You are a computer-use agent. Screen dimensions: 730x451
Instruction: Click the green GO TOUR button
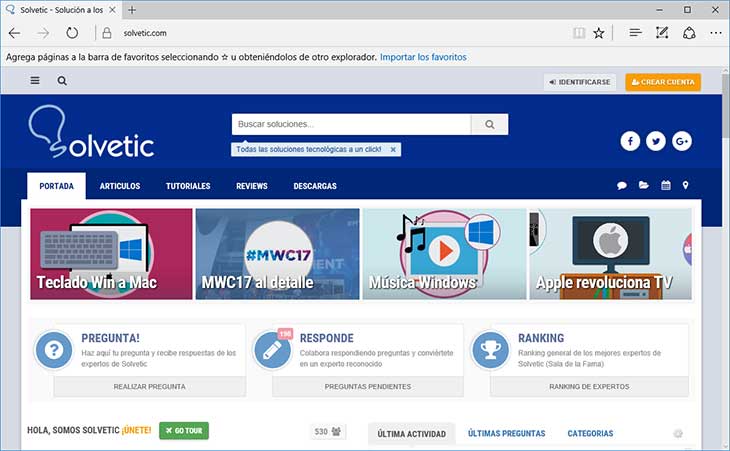point(184,431)
